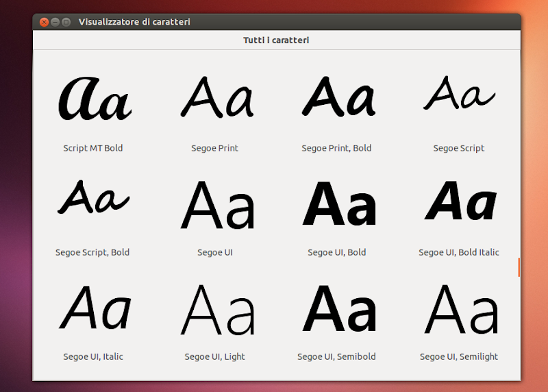
Task: Open the Segoe UI, Italic font preview
Action: [x=95, y=308]
